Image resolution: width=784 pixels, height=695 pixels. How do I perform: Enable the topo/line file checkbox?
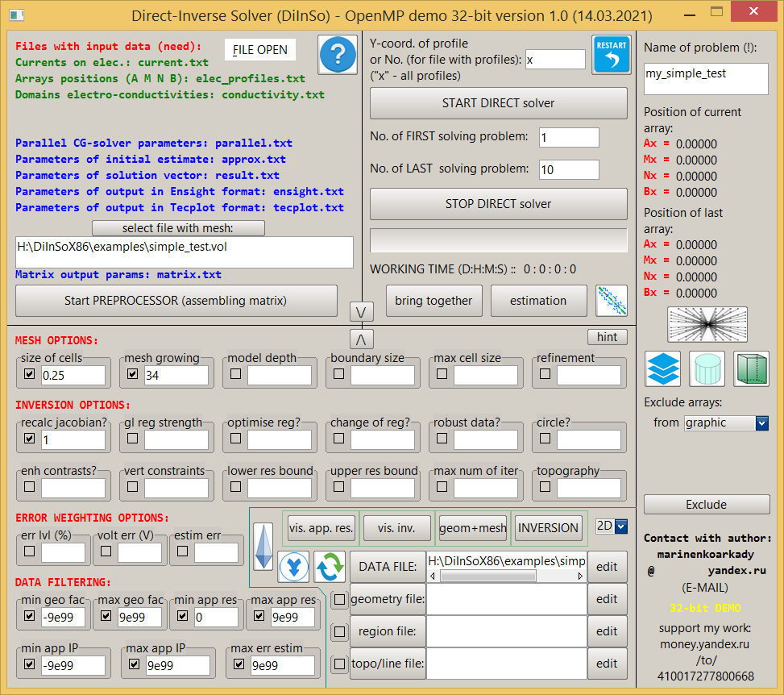[x=339, y=664]
